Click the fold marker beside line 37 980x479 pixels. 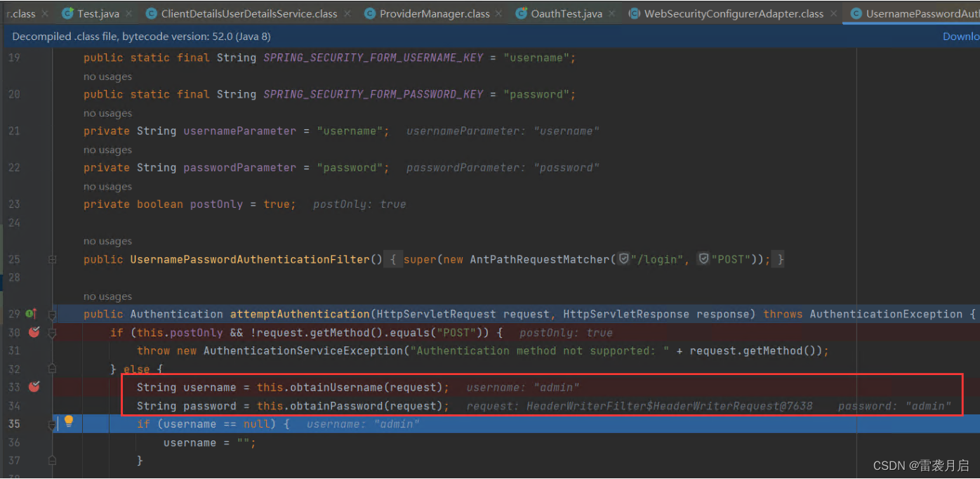point(52,460)
